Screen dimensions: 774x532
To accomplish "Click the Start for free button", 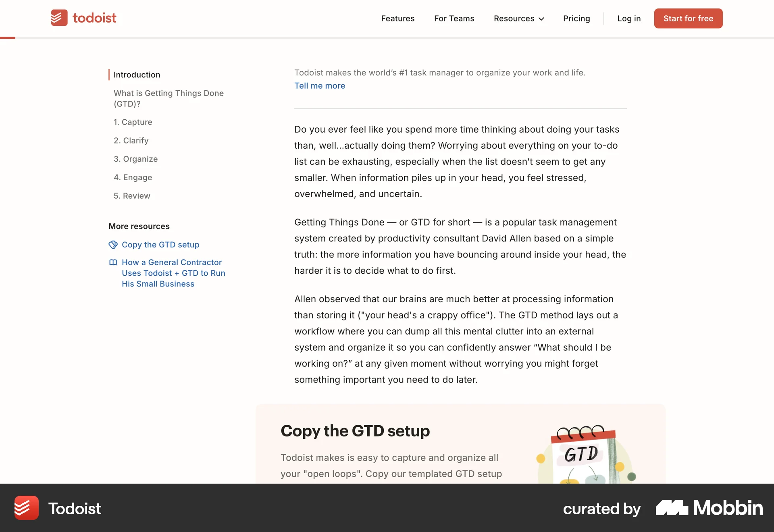I will tap(688, 18).
